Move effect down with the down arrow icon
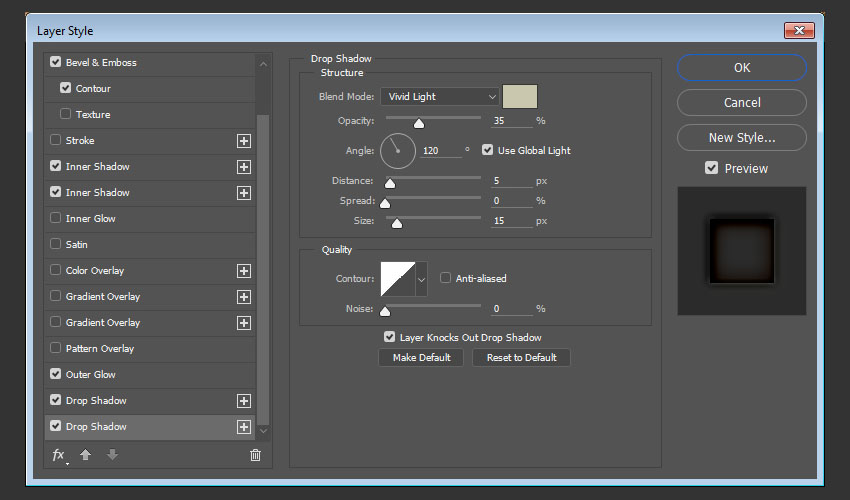The width and height of the screenshot is (850, 500). point(112,455)
